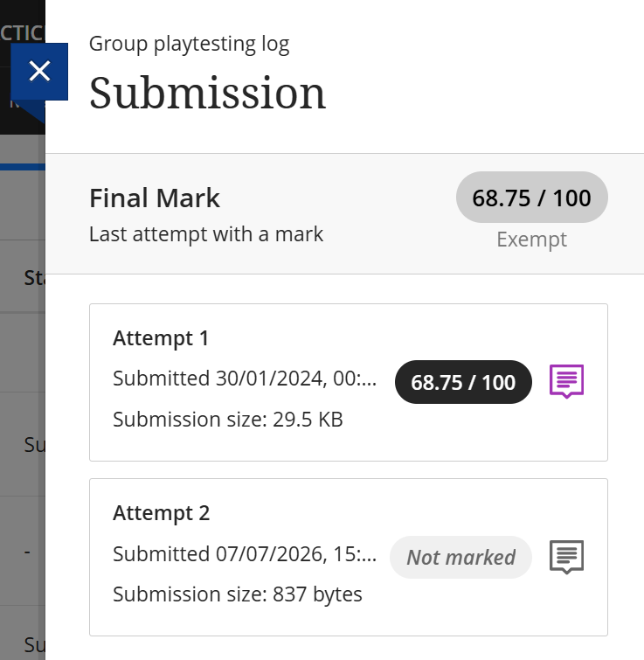Click the Group playtesting log title

[190, 45]
